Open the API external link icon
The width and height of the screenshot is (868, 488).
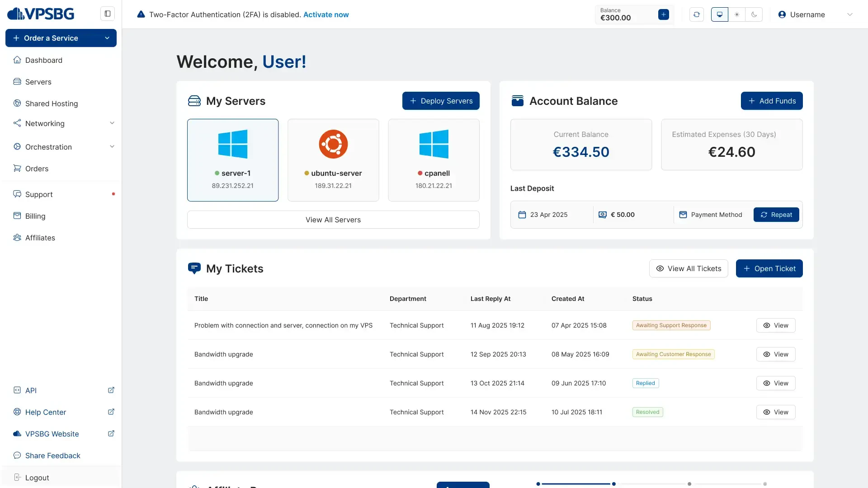tap(111, 390)
